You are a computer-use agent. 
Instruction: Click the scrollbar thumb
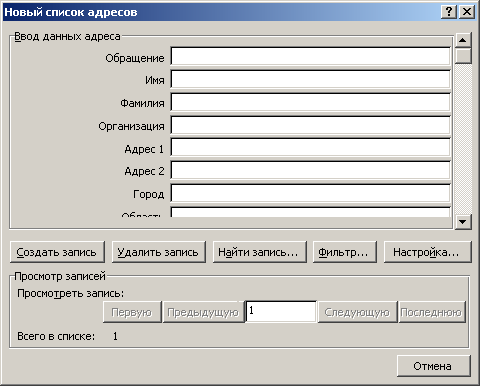463,56
